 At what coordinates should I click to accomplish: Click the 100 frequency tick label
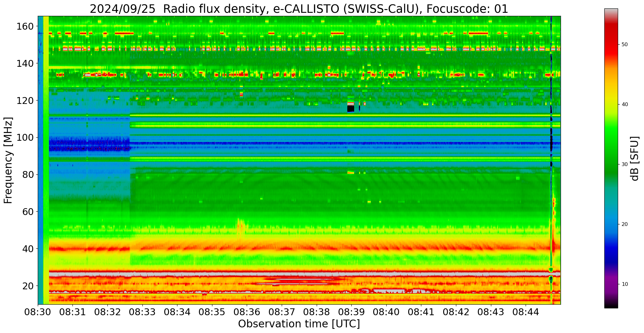click(25, 138)
